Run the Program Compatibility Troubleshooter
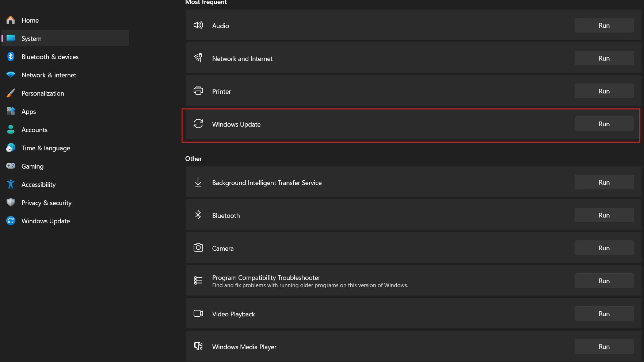Viewport: 644px width, 362px height. tap(604, 281)
